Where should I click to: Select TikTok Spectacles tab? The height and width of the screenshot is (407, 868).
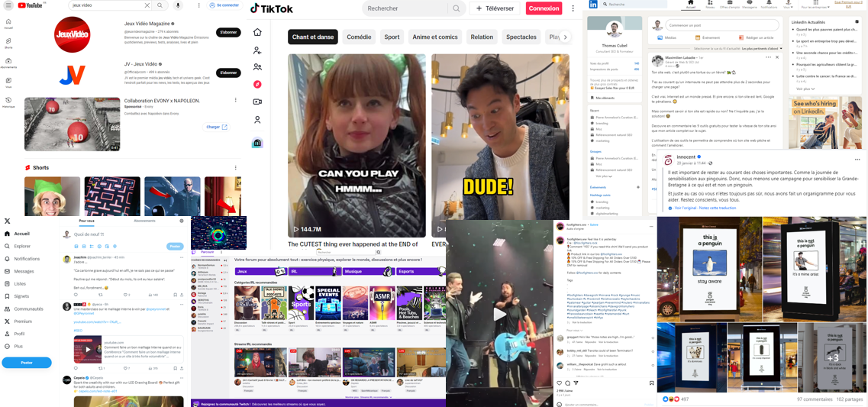[521, 37]
